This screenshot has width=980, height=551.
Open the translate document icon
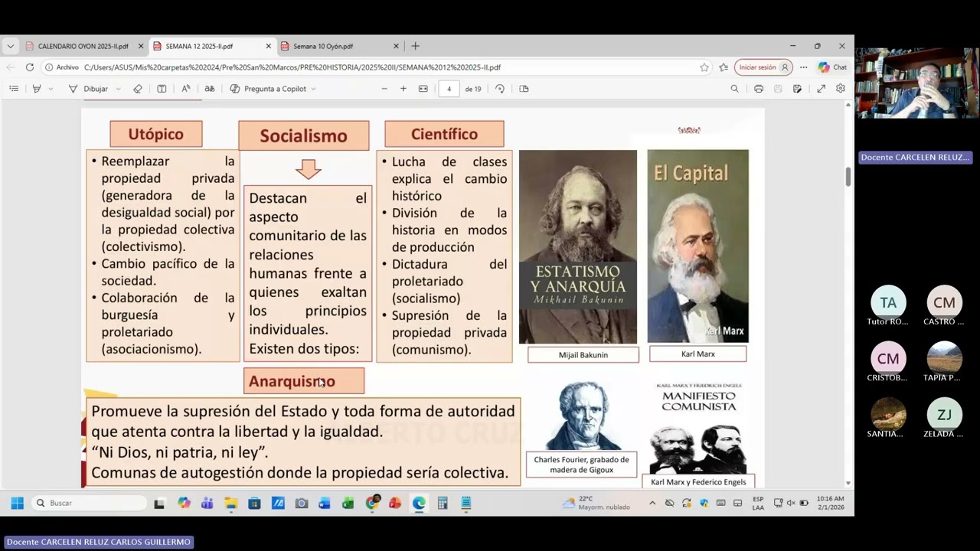(x=209, y=89)
